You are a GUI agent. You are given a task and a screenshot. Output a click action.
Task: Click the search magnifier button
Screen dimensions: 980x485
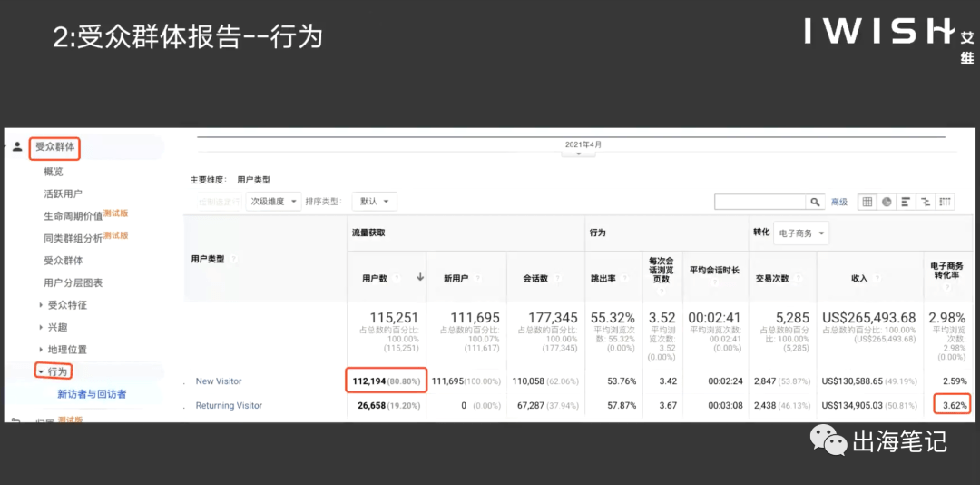[x=815, y=202]
